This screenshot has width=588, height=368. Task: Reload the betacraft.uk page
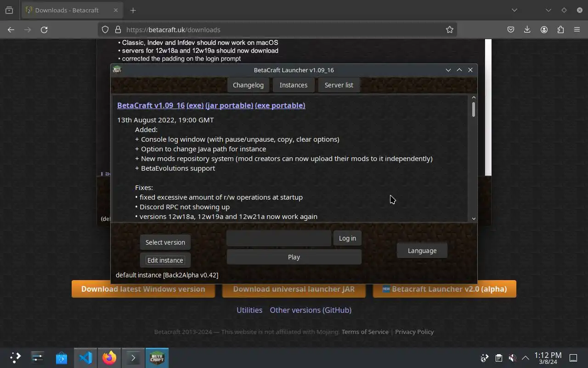tap(44, 29)
